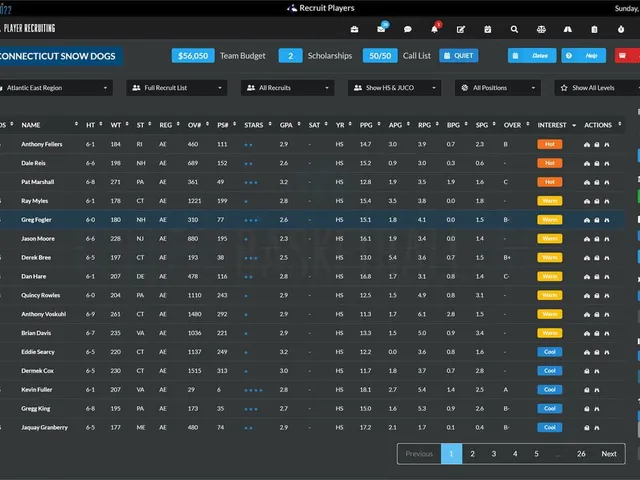
Task: Open the chat bubble messages icon
Action: [407, 29]
